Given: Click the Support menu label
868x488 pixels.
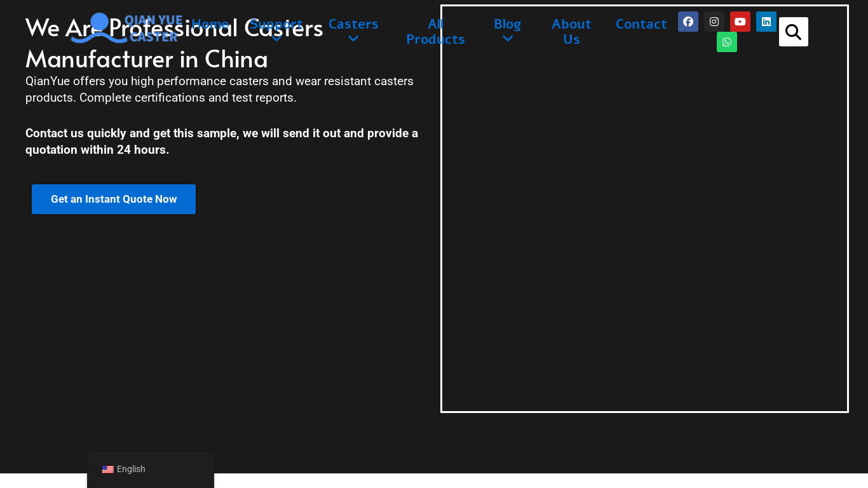Looking at the screenshot, I should pyautogui.click(x=276, y=24).
